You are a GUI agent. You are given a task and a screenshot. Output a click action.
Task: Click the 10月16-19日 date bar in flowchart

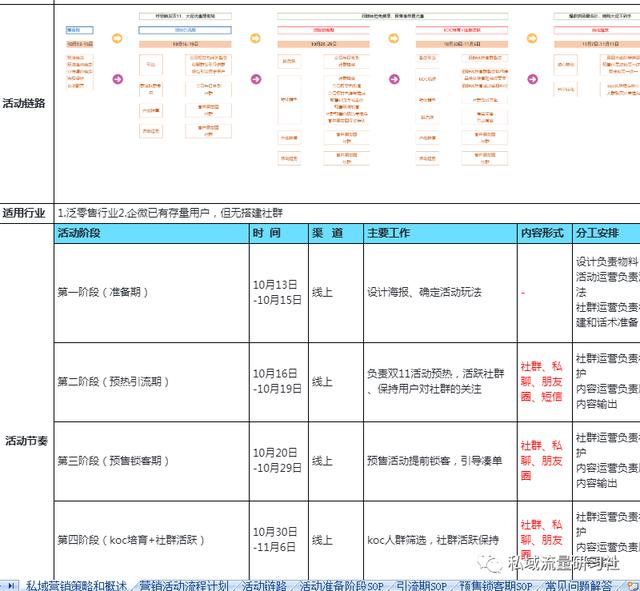[185, 44]
